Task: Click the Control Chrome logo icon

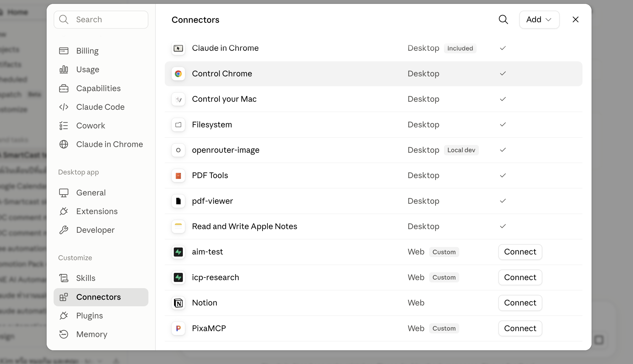Action: [178, 74]
